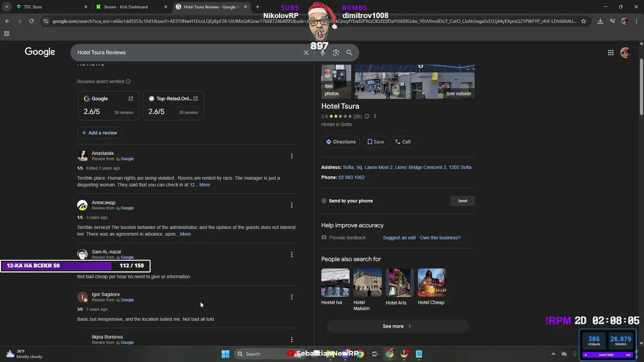This screenshot has width=644, height=362.
Task: Show hidden system tray icons
Action: click(553, 354)
